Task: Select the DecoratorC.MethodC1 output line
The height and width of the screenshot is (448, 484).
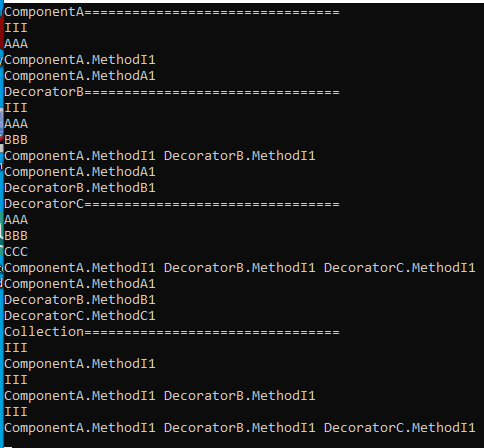Action: pos(80,316)
